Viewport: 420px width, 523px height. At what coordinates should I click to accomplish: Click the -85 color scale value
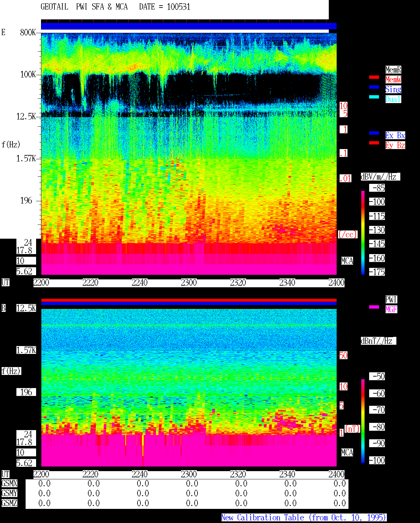pyautogui.click(x=377, y=188)
